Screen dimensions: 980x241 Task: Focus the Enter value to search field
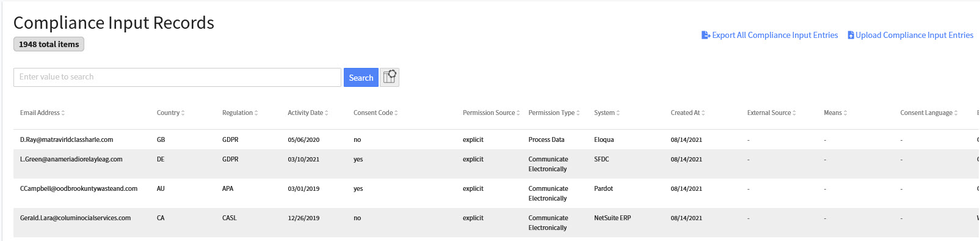pos(177,77)
